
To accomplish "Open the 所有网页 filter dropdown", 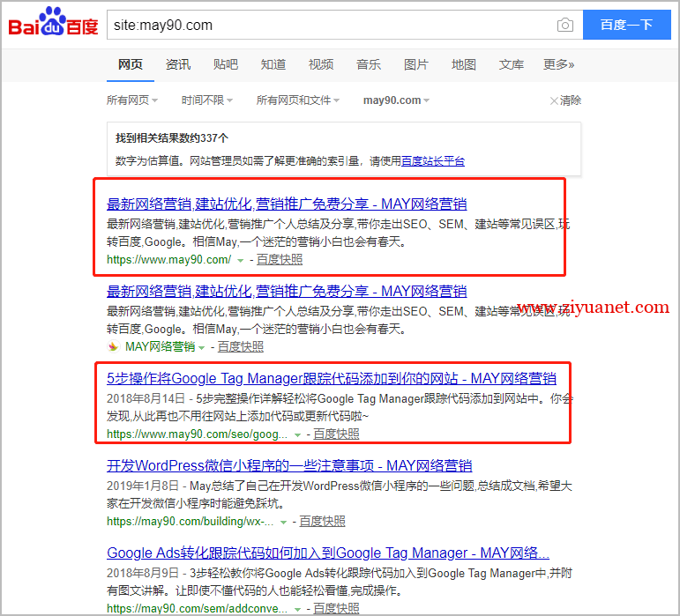I will (x=132, y=100).
